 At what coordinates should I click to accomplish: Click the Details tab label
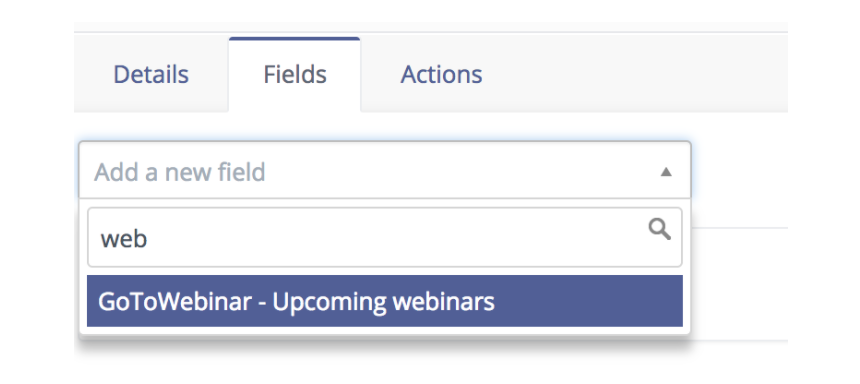tap(151, 75)
